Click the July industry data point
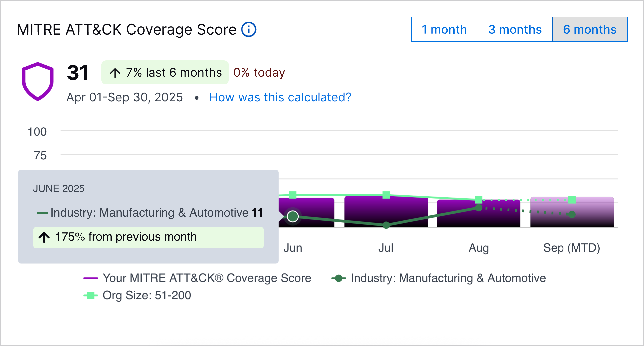Viewport: 644px width, 346px height. pos(386,225)
